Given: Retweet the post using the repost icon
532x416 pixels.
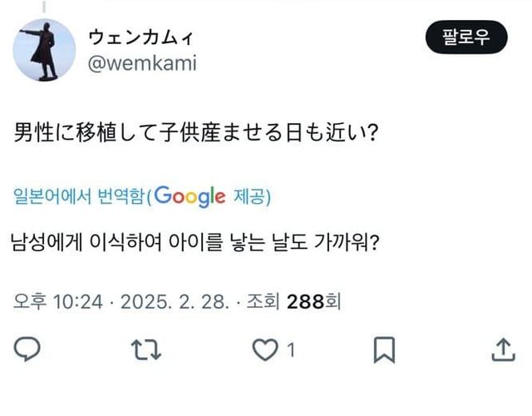Looking at the screenshot, I should tap(145, 350).
